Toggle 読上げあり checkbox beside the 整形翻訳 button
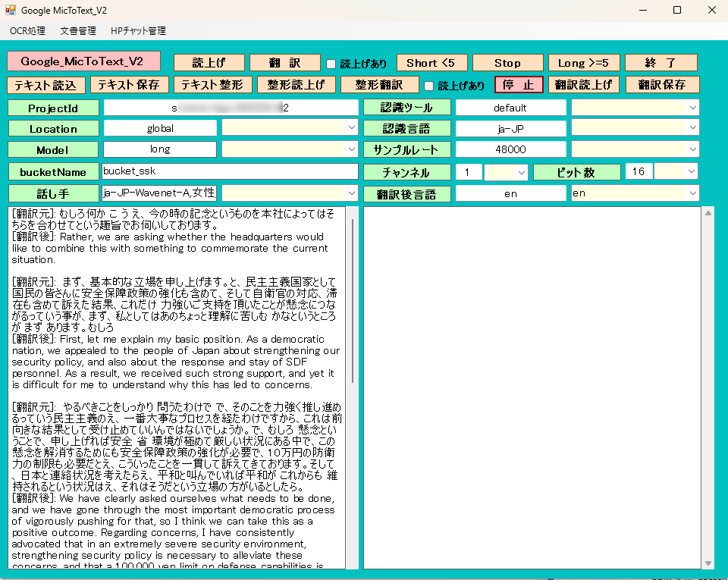The width and height of the screenshot is (728, 580). [429, 86]
